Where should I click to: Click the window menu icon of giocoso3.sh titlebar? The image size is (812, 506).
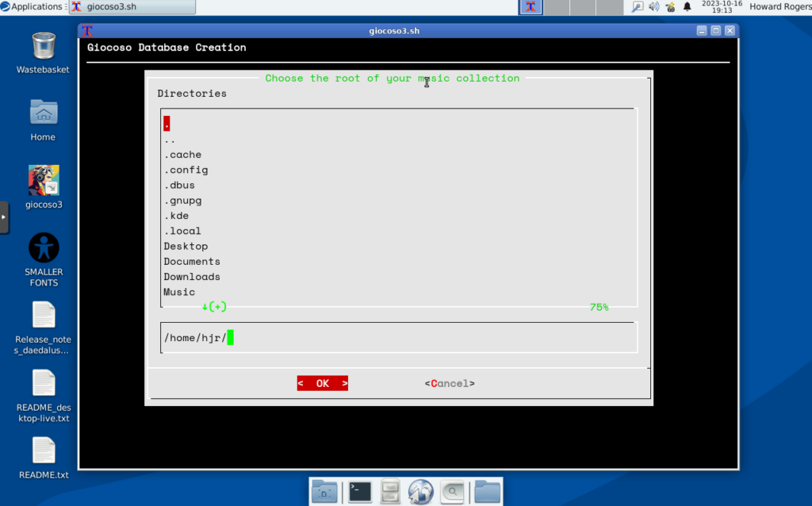[x=87, y=31]
